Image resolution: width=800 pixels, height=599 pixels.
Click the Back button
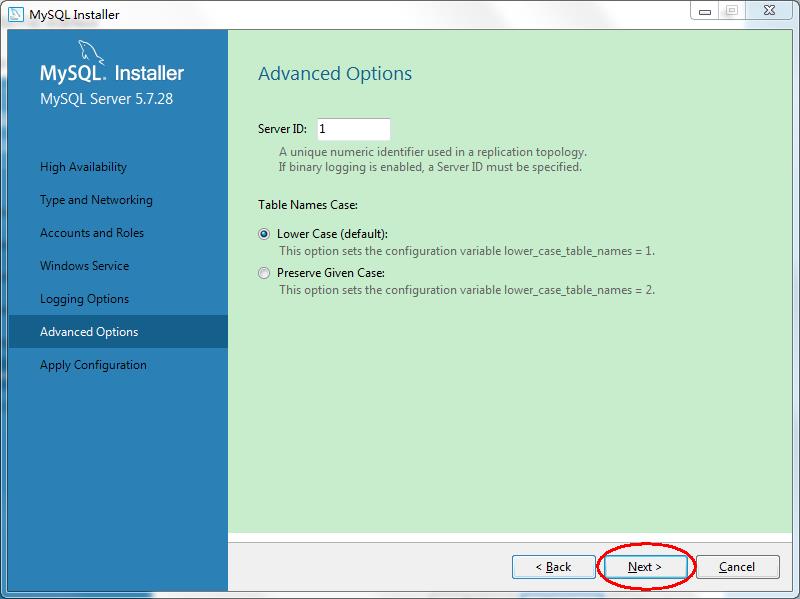[x=554, y=567]
